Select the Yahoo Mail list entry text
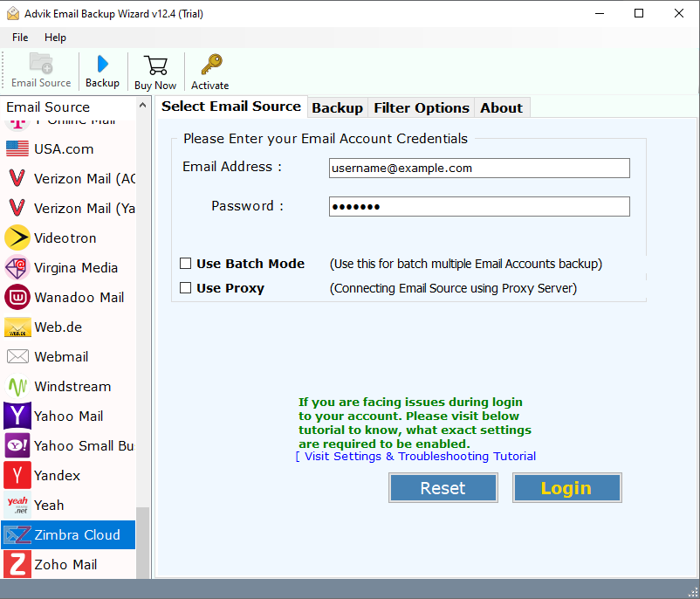The image size is (700, 599). point(69,417)
